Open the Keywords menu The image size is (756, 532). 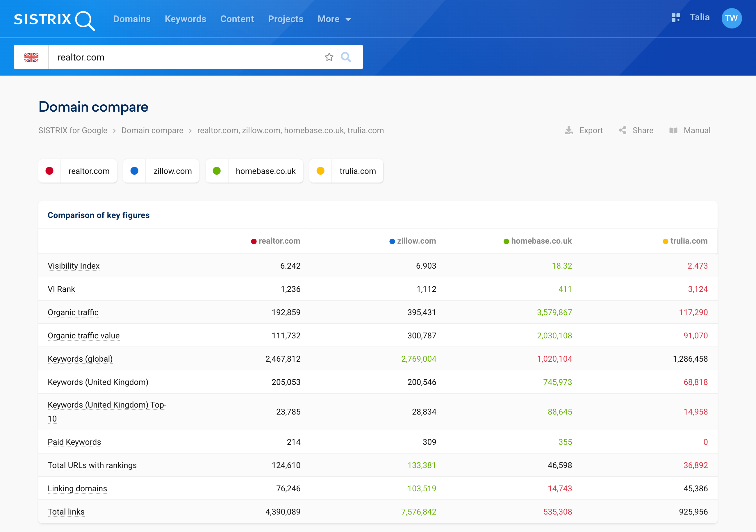tap(186, 19)
